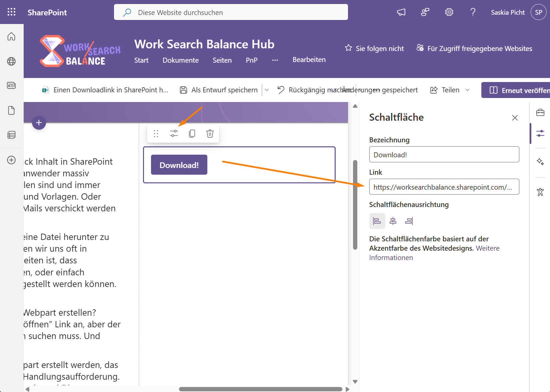Open the sparkle design ideas icon
Viewport: 550px width, 392px height.
[540, 162]
